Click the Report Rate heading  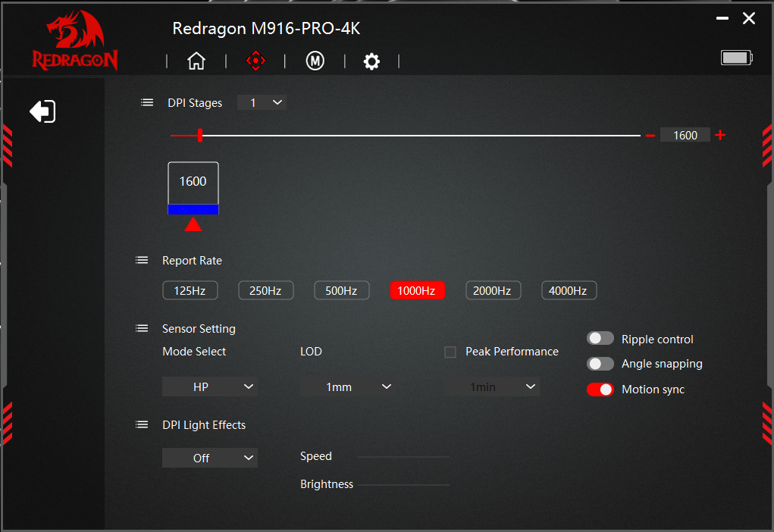click(x=192, y=261)
